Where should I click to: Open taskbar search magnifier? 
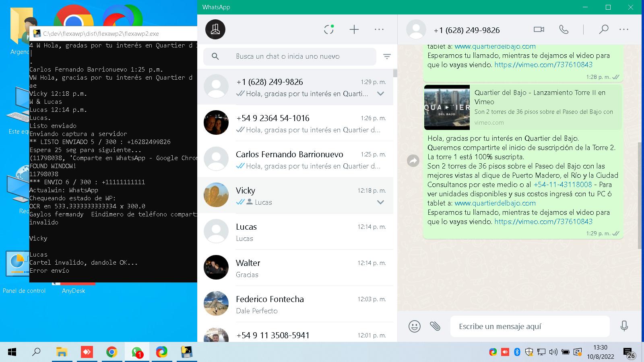36,352
